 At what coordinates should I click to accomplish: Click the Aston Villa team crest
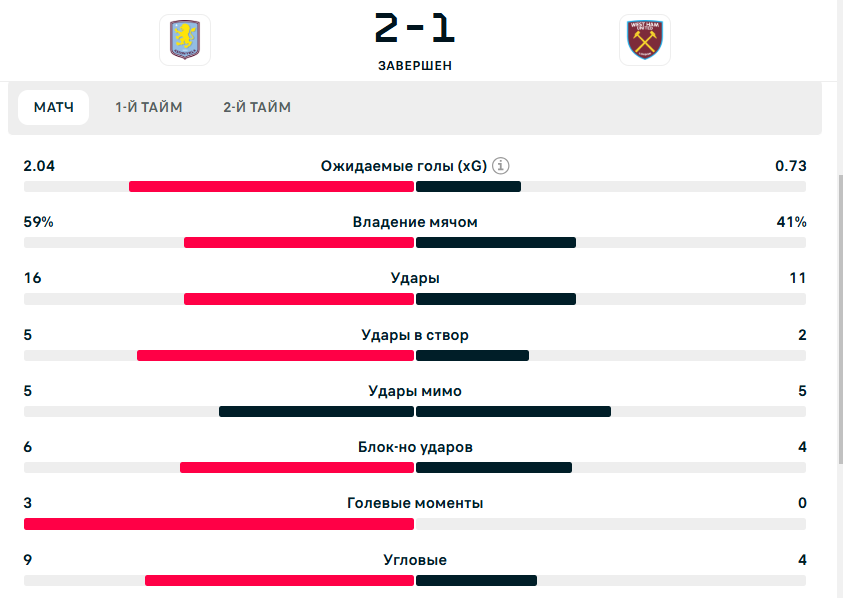click(185, 40)
